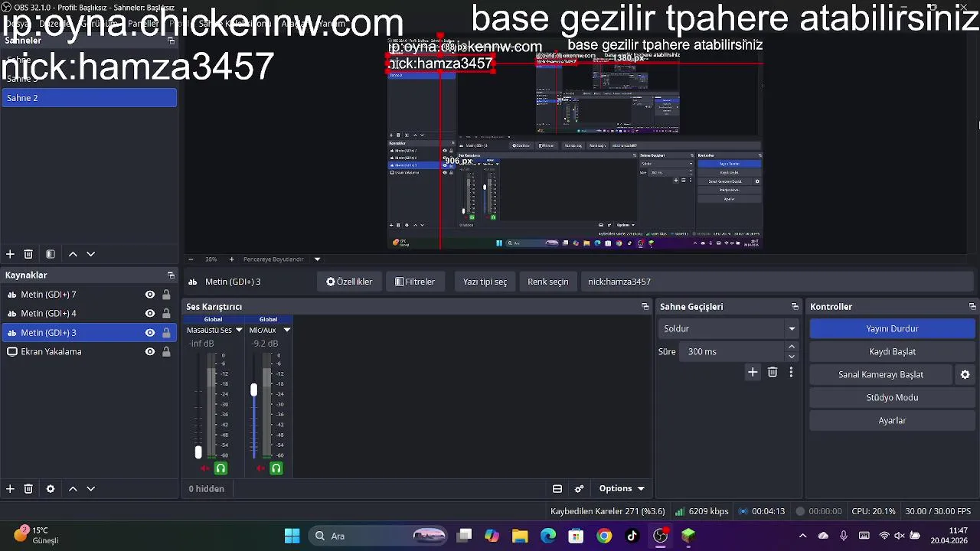Screen dimensions: 980x551
Task: Enable Stüdyo Modu
Action: pos(892,397)
